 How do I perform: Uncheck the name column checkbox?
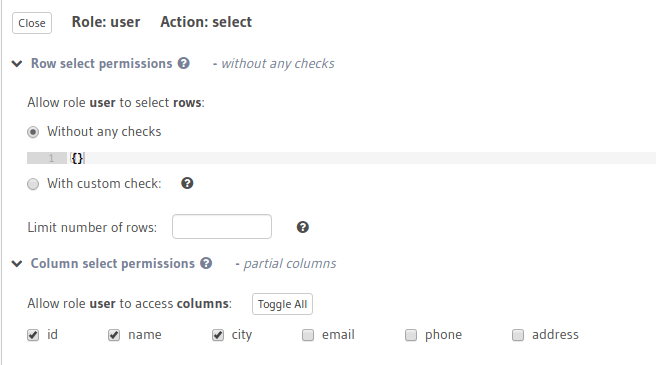pyautogui.click(x=114, y=335)
